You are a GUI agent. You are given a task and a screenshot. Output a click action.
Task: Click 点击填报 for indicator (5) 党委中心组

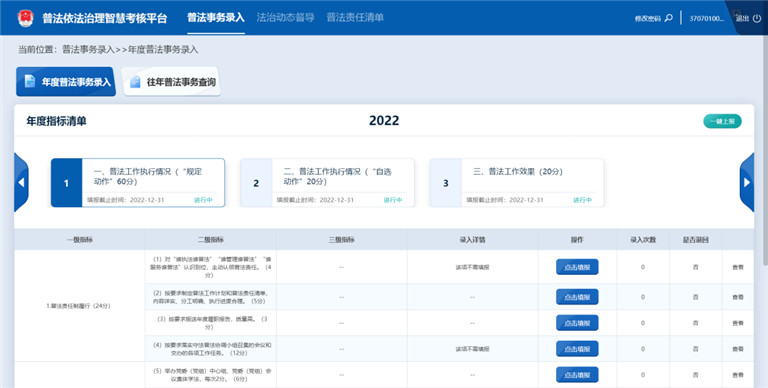pos(577,375)
